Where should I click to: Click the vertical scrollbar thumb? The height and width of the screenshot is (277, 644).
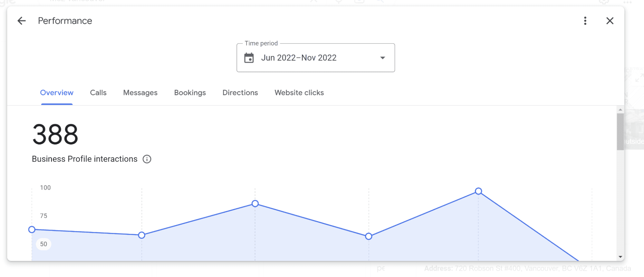pos(620,131)
